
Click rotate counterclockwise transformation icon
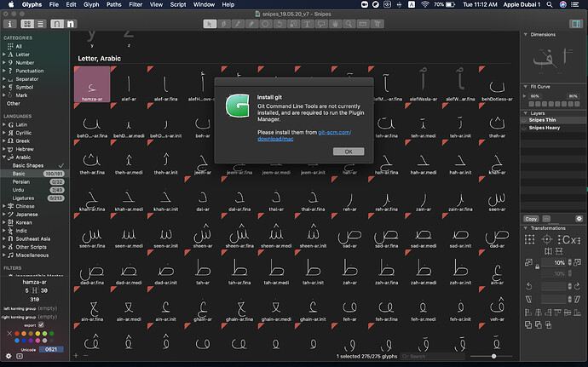click(529, 286)
